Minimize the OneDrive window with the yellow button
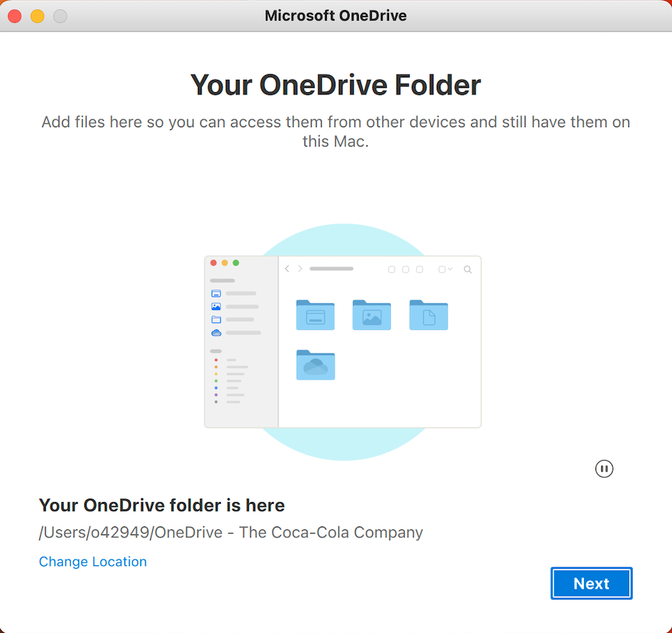 point(37,16)
